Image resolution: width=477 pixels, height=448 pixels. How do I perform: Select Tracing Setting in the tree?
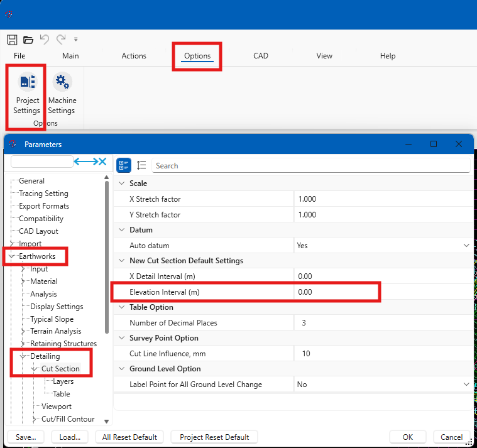pyautogui.click(x=43, y=194)
